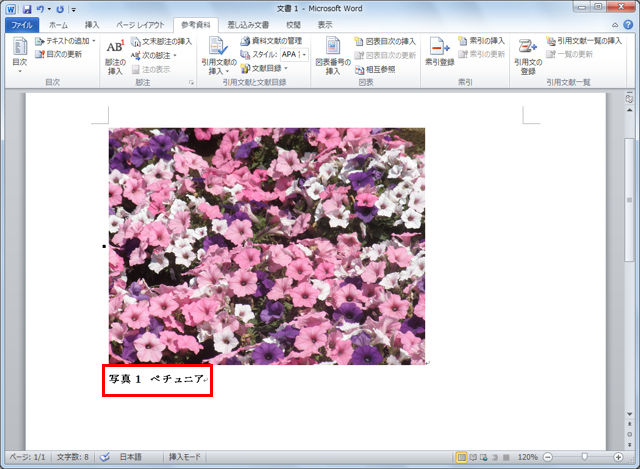640x469 pixels.
Task: Switch to print layout view icon
Action: tap(461, 457)
